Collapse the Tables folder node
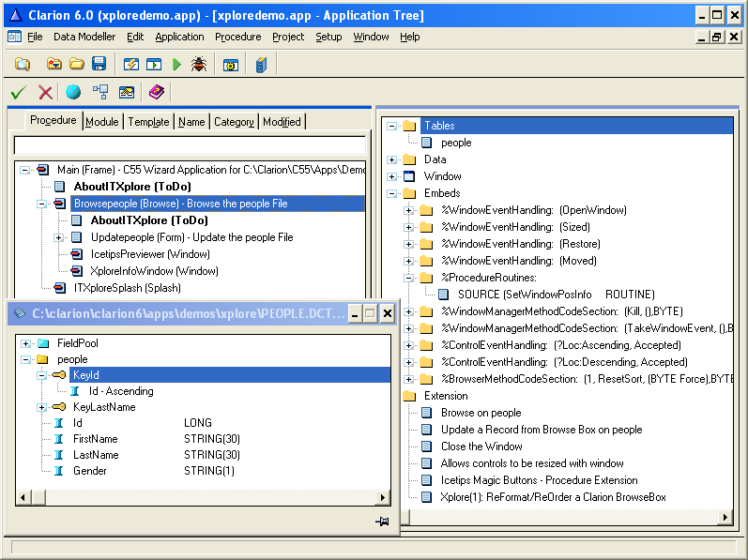748x560 pixels. click(391, 126)
